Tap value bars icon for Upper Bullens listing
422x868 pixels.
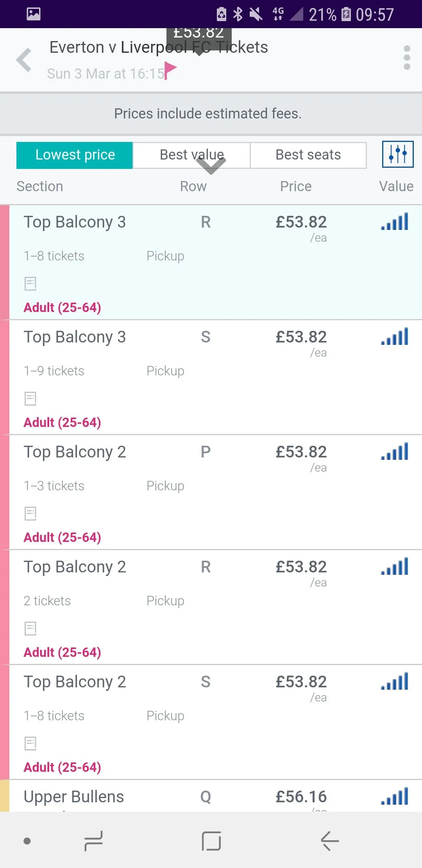pyautogui.click(x=395, y=796)
